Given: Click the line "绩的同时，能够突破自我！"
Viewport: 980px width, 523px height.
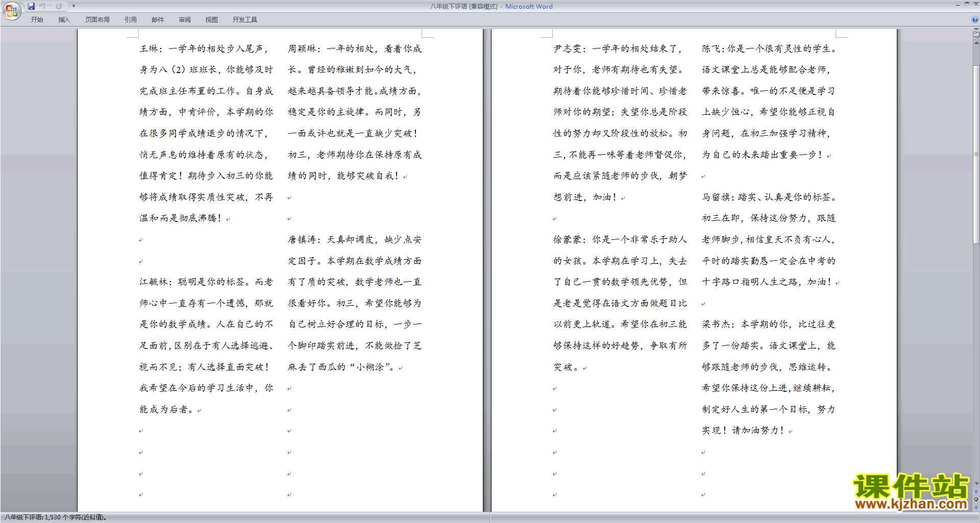Looking at the screenshot, I should [x=344, y=176].
